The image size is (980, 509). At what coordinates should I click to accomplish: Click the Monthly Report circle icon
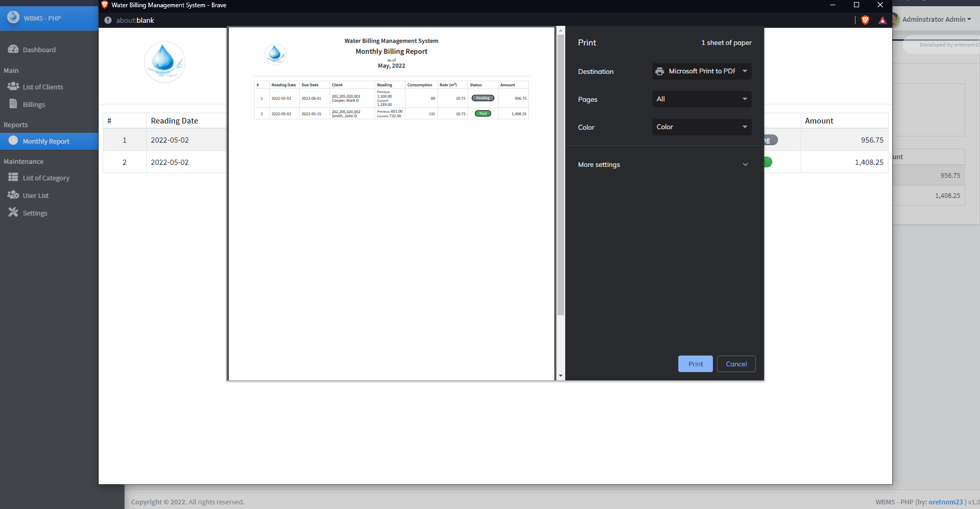(14, 141)
